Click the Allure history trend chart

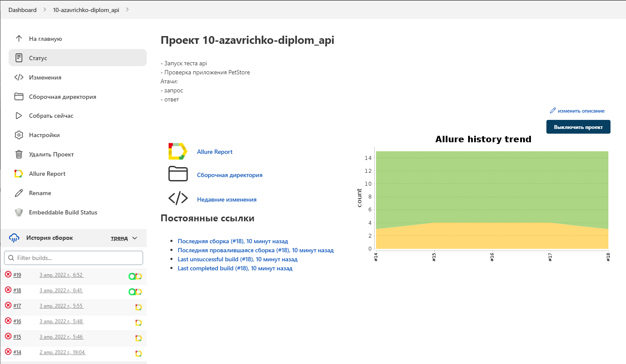[x=484, y=199]
